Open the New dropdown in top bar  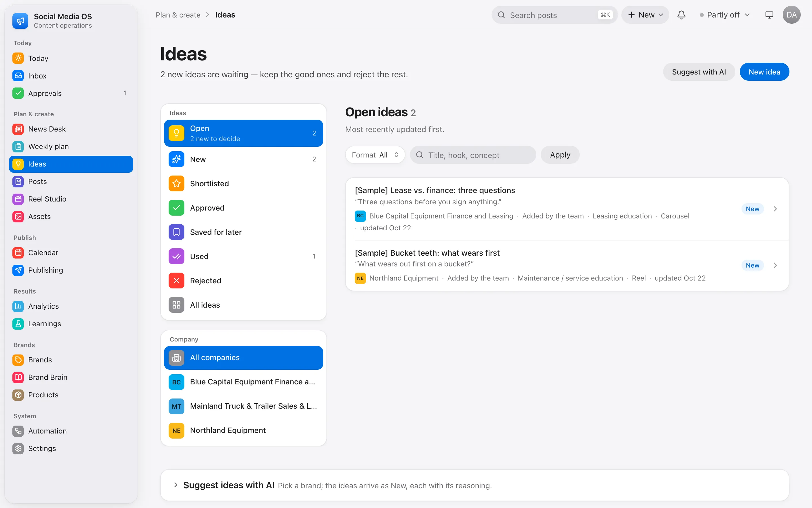point(645,15)
